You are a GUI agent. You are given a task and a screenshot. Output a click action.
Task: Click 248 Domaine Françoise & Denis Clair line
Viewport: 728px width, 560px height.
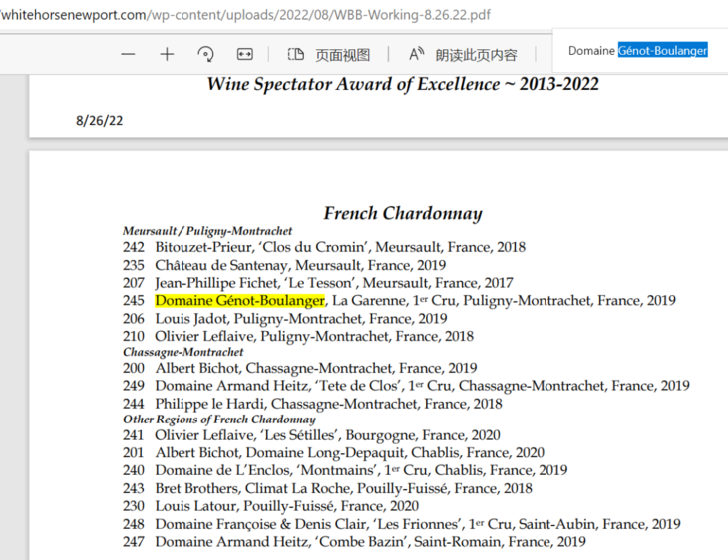point(402,524)
